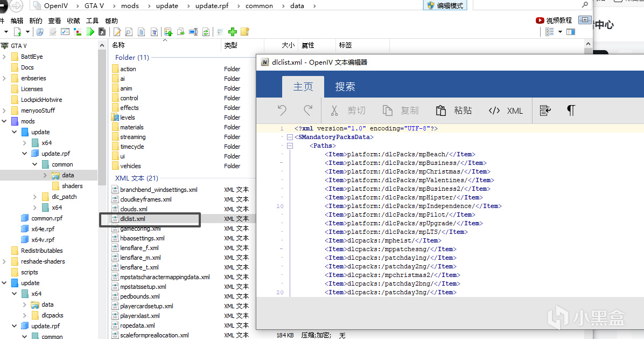Open the 查看 menu
Viewport: 644px width, 339px height.
[54, 20]
